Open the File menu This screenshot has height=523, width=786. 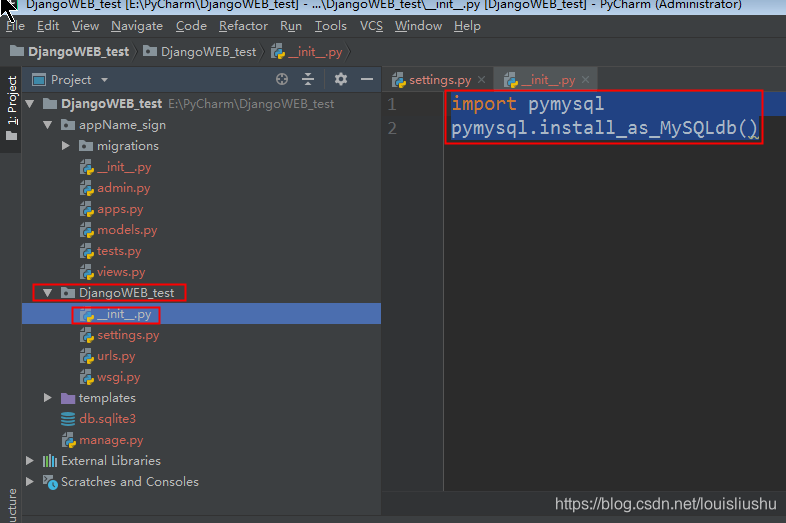pos(15,26)
